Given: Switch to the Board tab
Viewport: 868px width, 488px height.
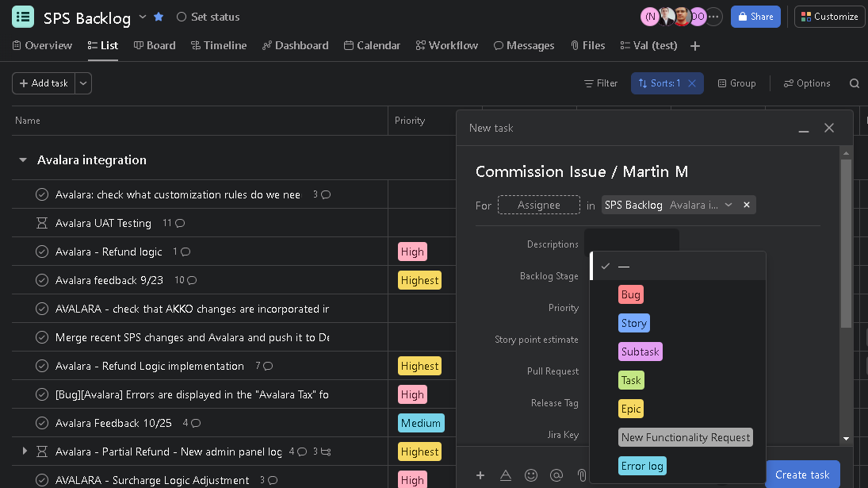Looking at the screenshot, I should (x=155, y=45).
